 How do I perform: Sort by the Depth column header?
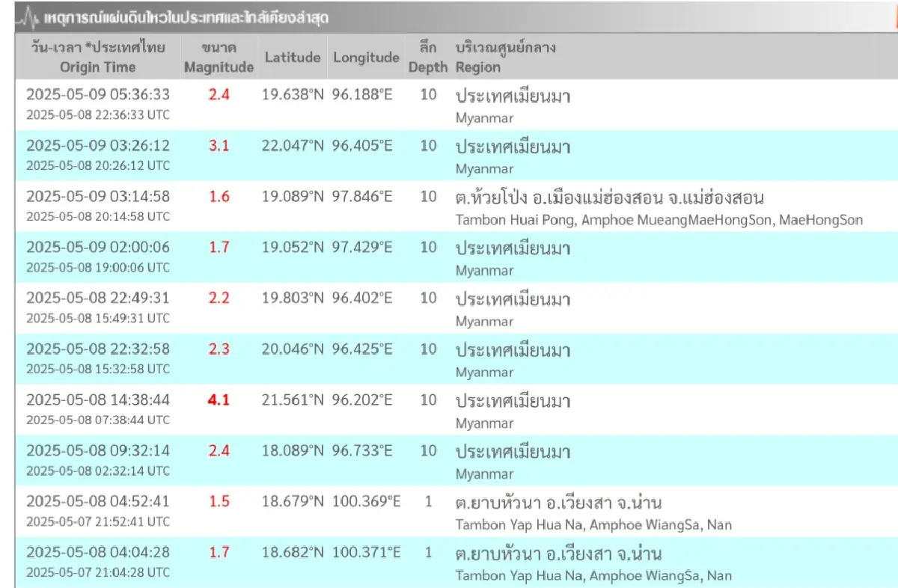[x=428, y=57]
